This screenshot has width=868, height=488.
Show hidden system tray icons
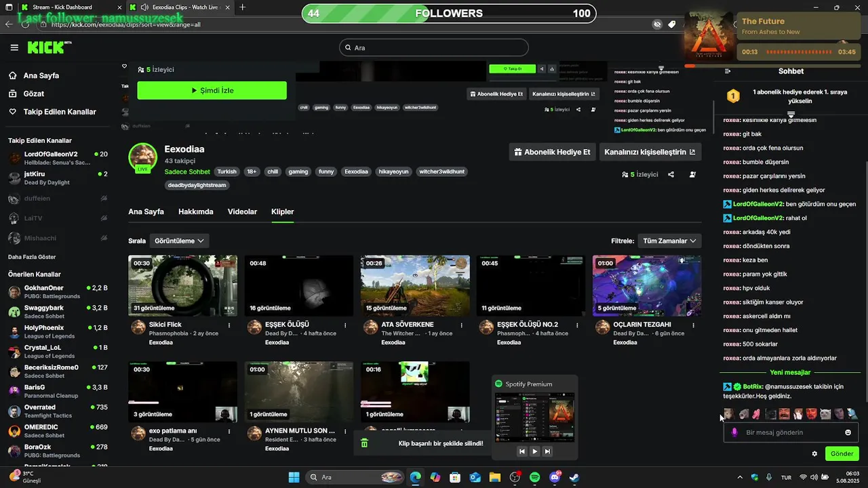[740, 477]
